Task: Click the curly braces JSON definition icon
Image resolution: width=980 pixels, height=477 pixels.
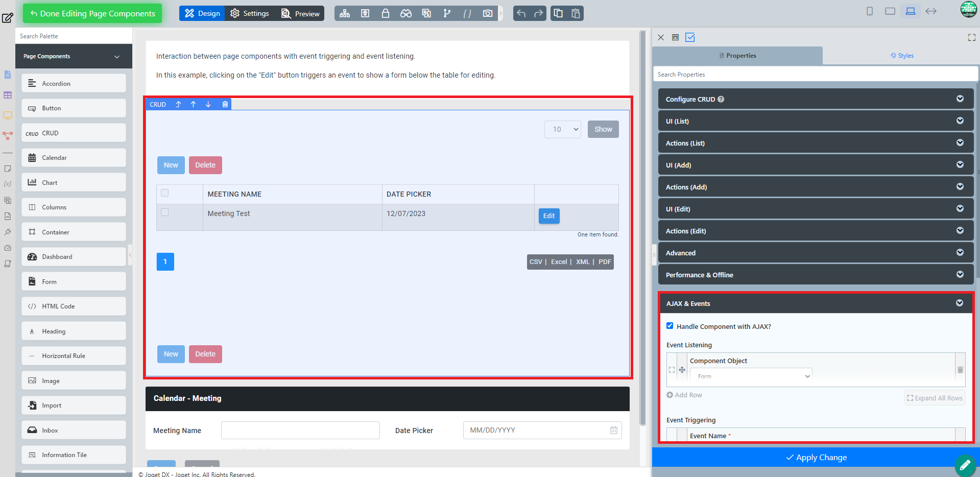Action: pyautogui.click(x=467, y=13)
